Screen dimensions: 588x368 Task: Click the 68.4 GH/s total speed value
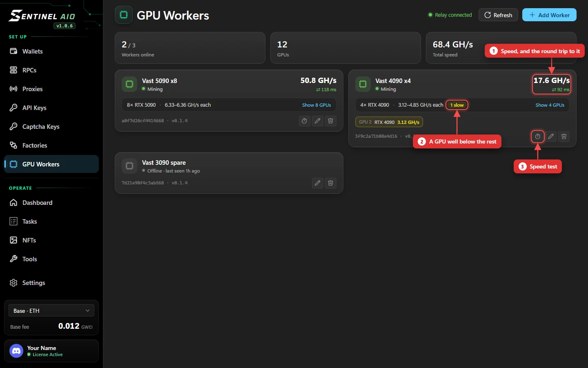[453, 45]
